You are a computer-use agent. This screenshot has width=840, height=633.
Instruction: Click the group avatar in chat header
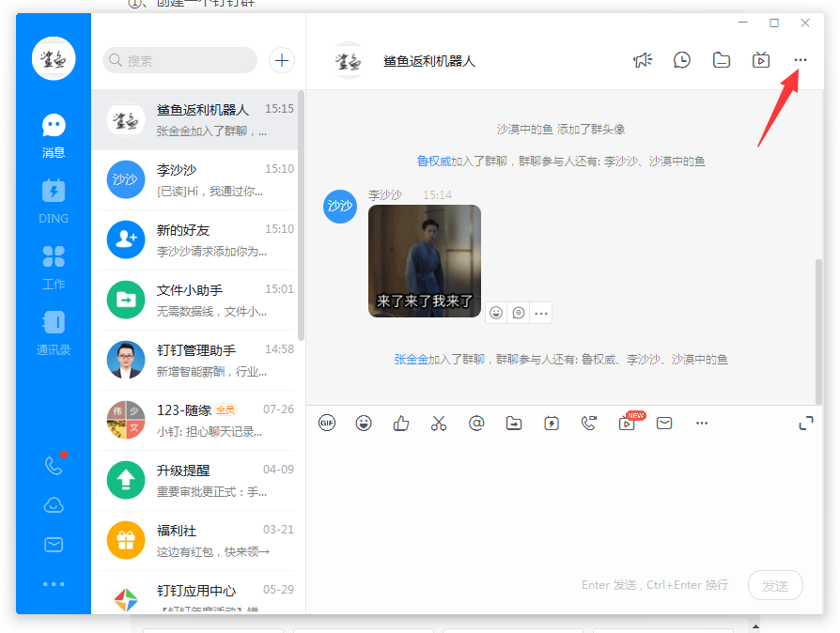(x=349, y=60)
